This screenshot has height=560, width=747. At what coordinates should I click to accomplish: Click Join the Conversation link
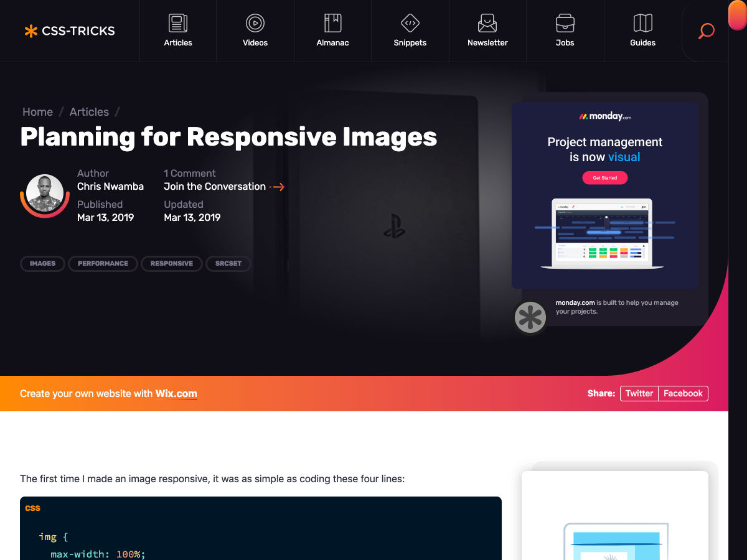(x=215, y=187)
